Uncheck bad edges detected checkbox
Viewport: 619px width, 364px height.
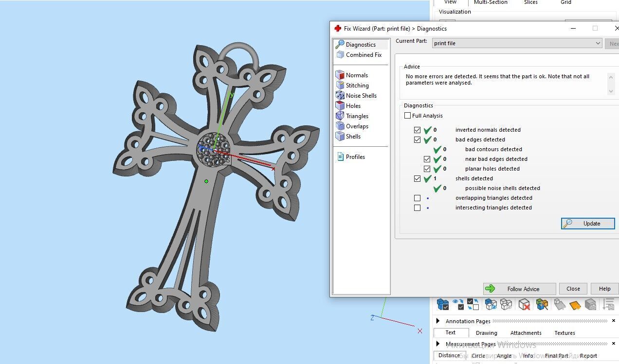tap(417, 139)
